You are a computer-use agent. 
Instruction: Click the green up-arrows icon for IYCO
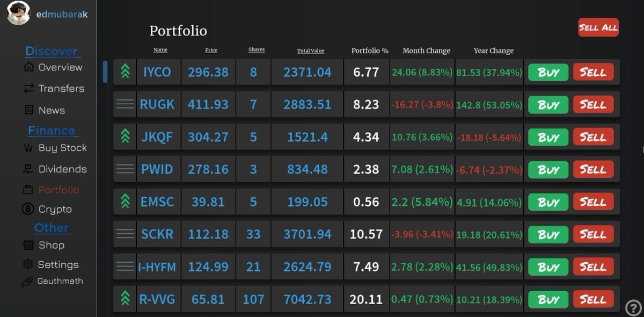pos(125,71)
